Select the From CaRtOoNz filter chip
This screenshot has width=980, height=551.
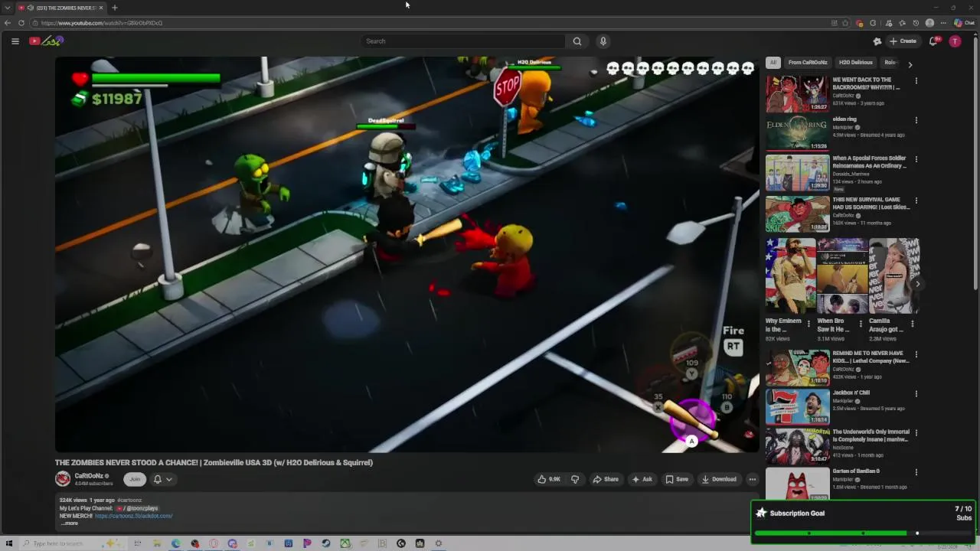(808, 63)
